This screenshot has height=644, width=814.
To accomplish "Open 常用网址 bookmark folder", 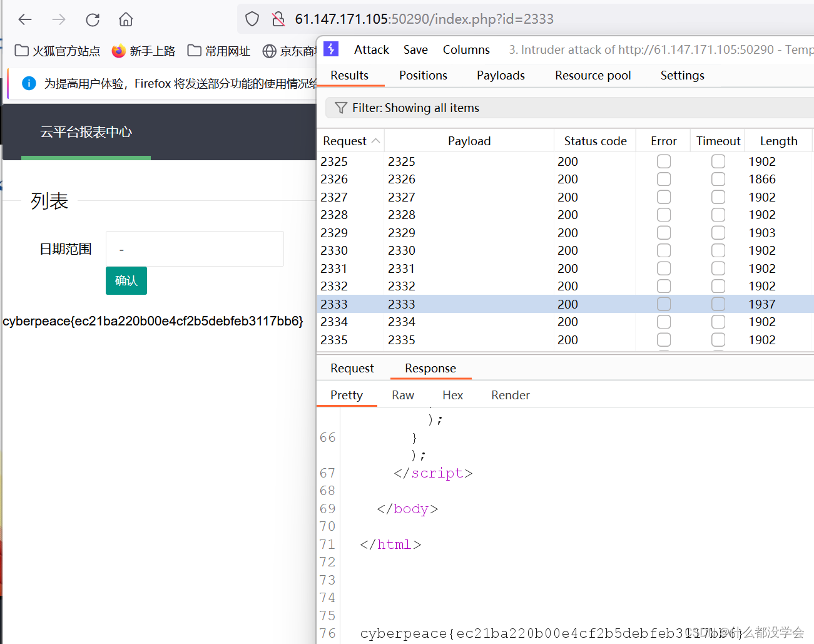I will tap(219, 51).
